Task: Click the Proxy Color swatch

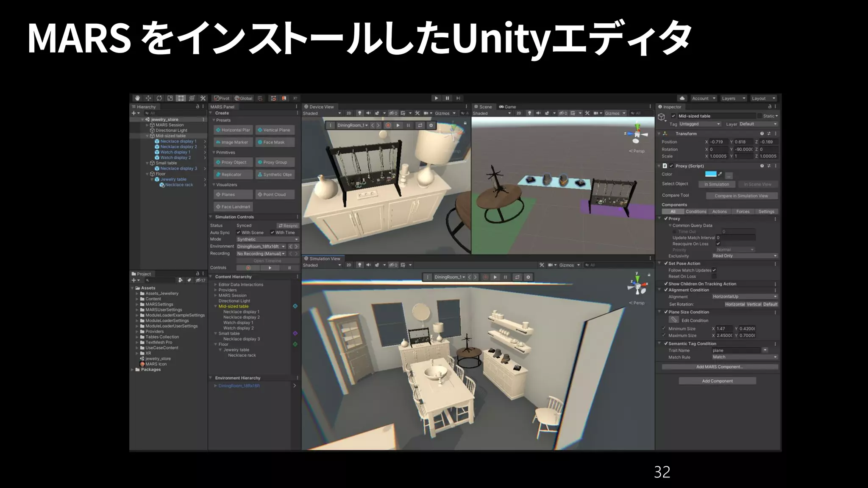Action: 711,174
